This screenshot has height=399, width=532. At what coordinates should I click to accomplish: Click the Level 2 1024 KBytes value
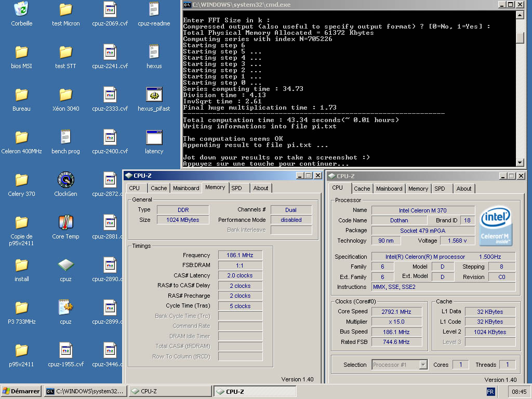click(490, 332)
